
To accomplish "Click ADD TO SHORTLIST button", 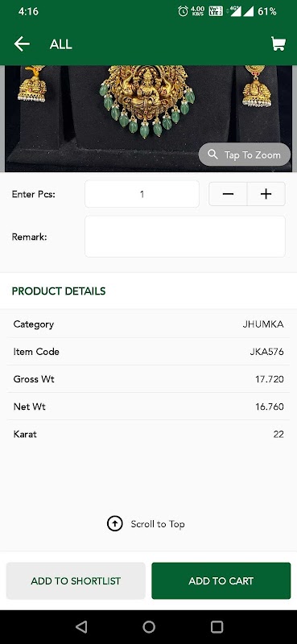I will point(76,580).
